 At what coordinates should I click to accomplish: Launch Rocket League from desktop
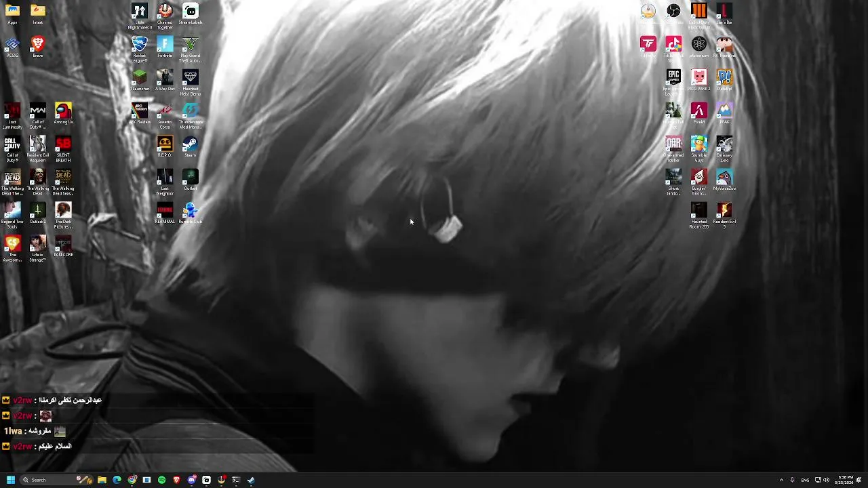140,49
